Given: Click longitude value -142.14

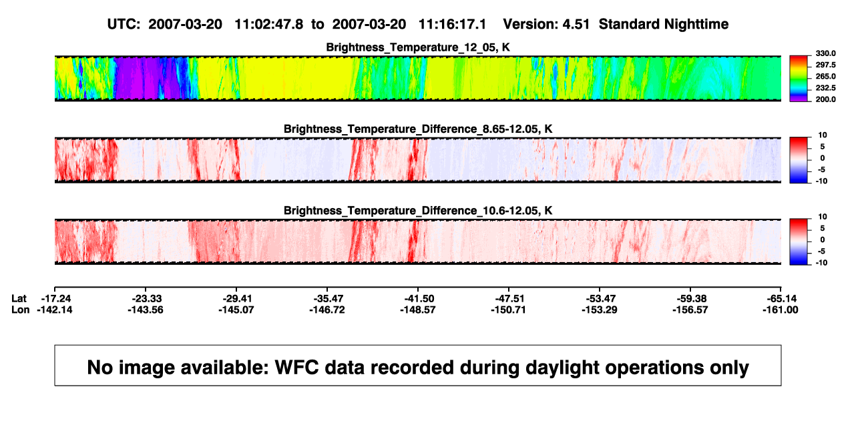Looking at the screenshot, I should (x=55, y=310).
